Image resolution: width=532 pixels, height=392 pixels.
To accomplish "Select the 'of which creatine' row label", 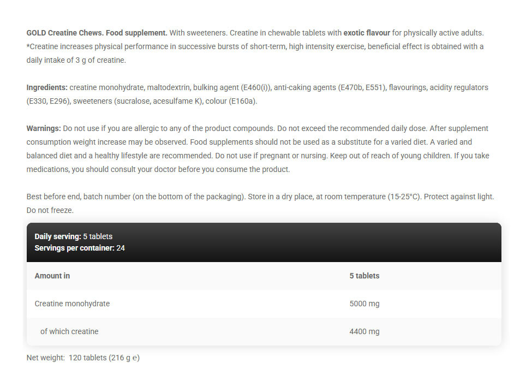I will (69, 331).
